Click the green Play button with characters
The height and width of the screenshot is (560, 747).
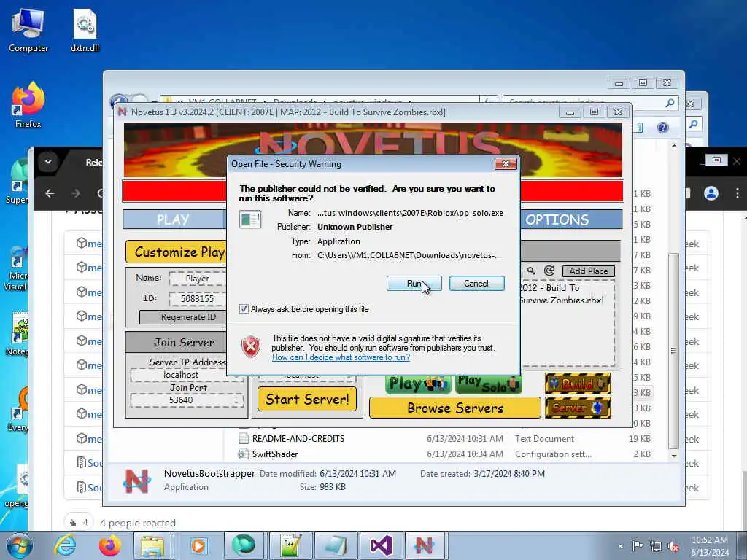tap(418, 384)
